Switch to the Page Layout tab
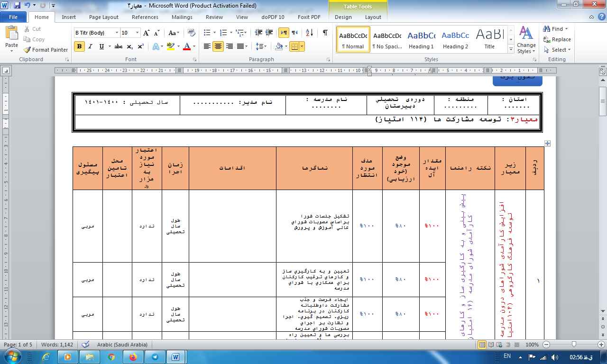 (103, 17)
